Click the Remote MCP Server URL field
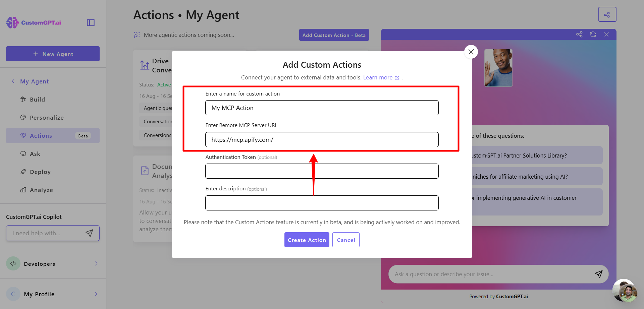Viewport: 644px width, 309px height. tap(322, 139)
